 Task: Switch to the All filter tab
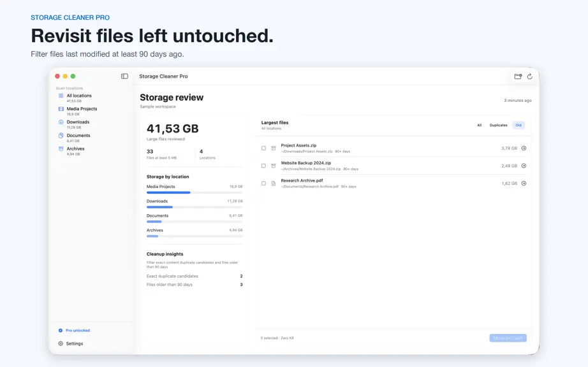click(479, 125)
